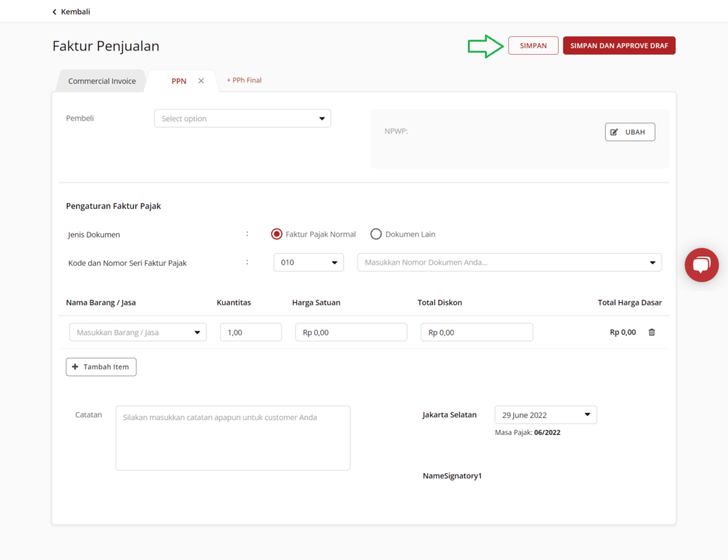Select the PPN tab
The image size is (728, 560).
(x=178, y=81)
